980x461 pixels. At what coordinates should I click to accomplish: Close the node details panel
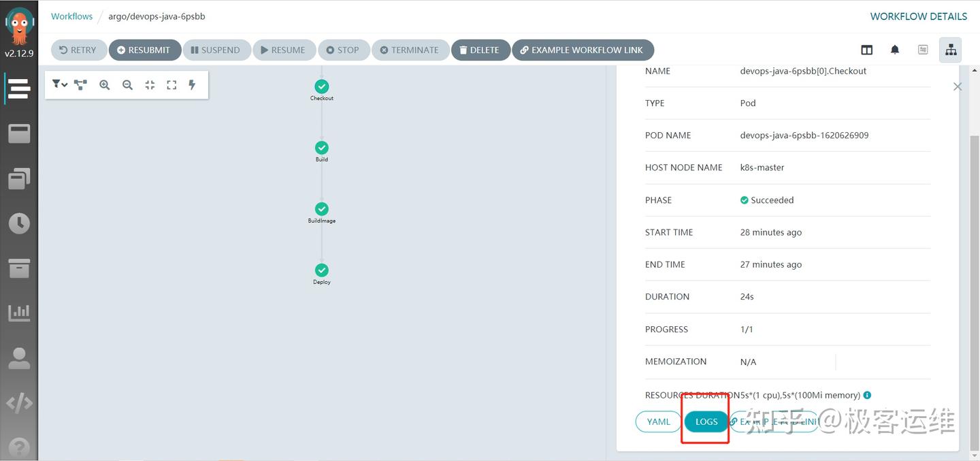point(958,86)
